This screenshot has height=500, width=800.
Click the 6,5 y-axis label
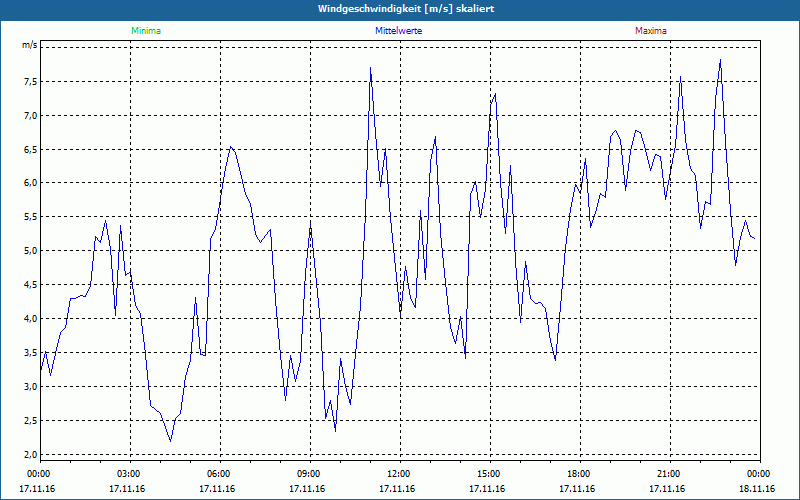coord(30,149)
